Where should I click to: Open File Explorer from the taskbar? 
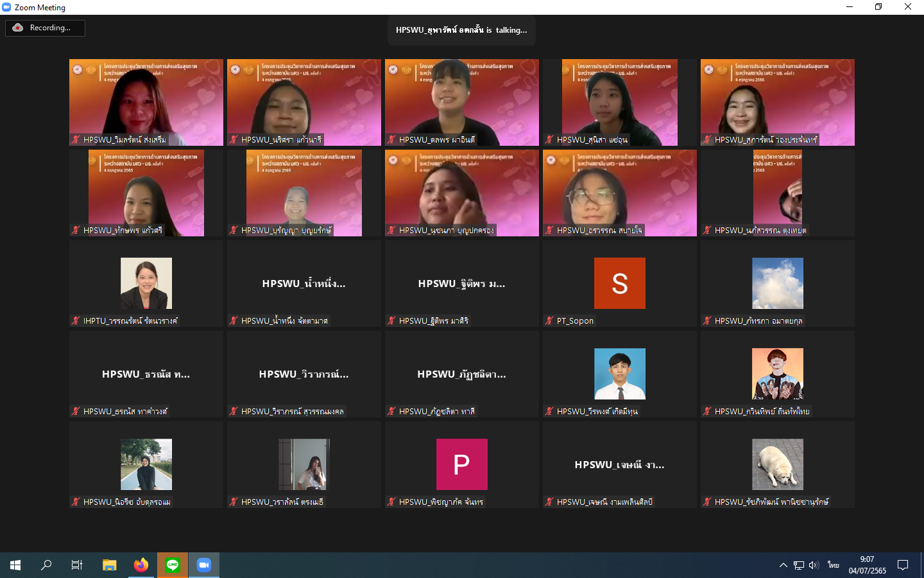pyautogui.click(x=109, y=565)
